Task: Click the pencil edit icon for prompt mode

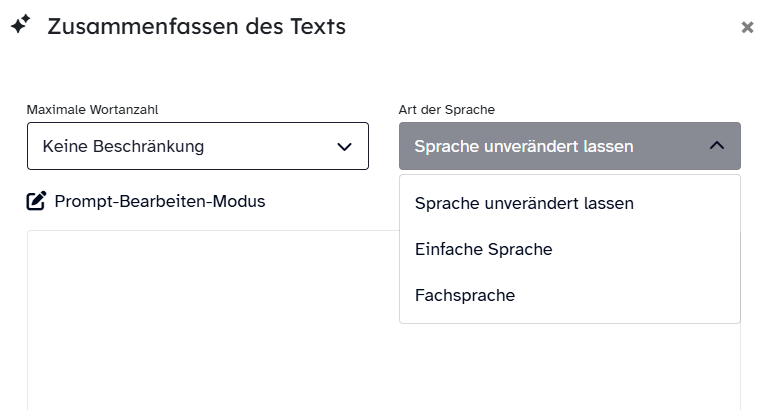Action: [x=36, y=201]
